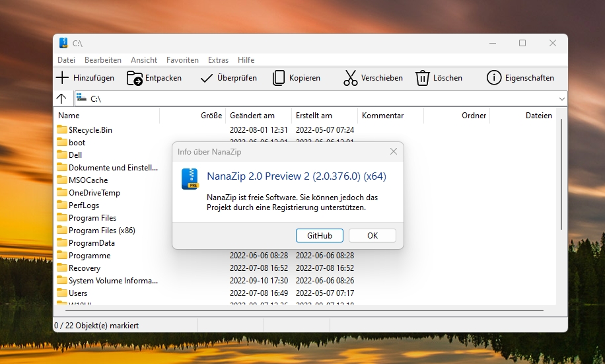Select the Dell folder icon
Screen dimensions: 605x364
(61, 155)
